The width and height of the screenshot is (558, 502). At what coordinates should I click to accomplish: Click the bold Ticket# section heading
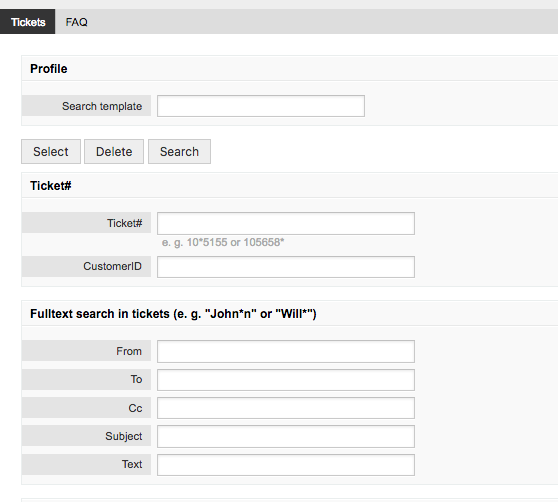(x=51, y=186)
